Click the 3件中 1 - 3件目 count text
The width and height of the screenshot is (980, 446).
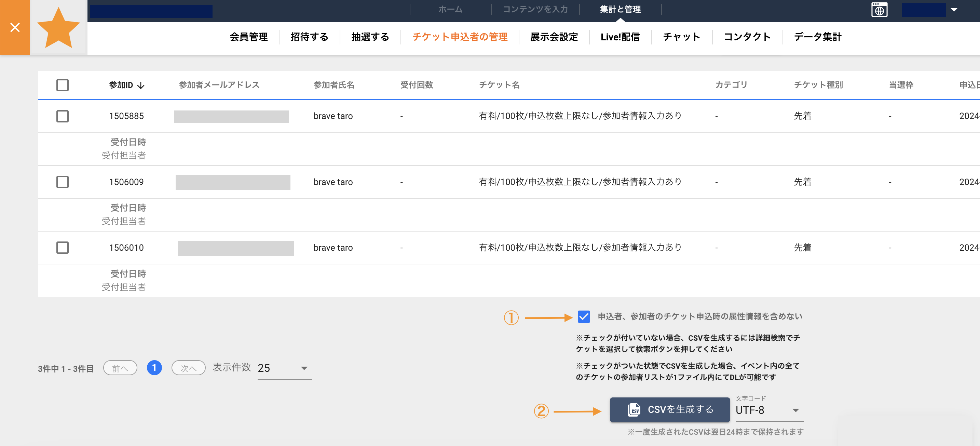coord(66,369)
